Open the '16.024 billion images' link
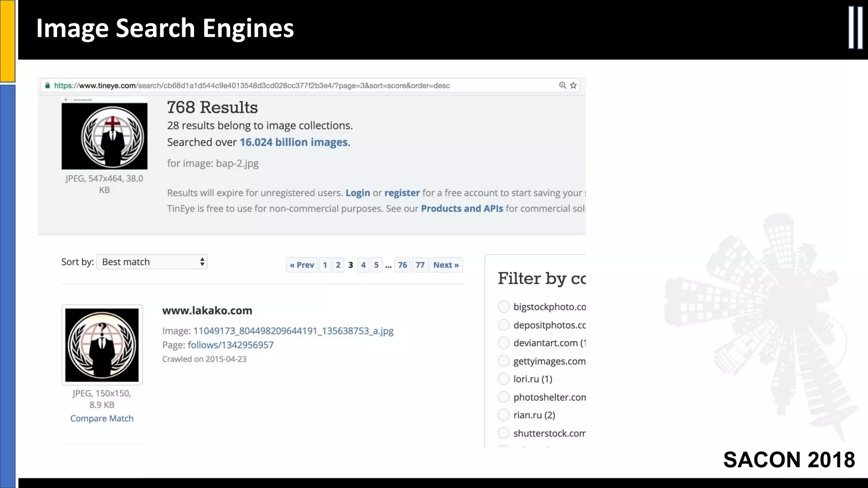Screen dimensions: 868x488 pyautogui.click(x=294, y=142)
